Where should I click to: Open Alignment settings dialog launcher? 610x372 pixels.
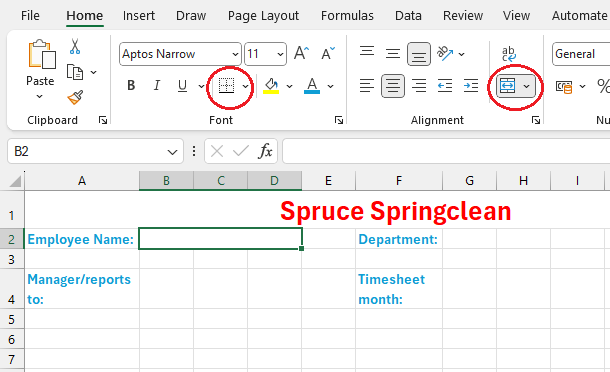point(536,120)
